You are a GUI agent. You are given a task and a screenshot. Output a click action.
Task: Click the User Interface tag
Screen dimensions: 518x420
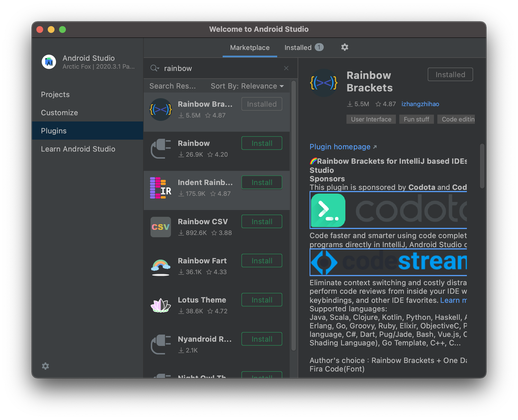tap(371, 119)
